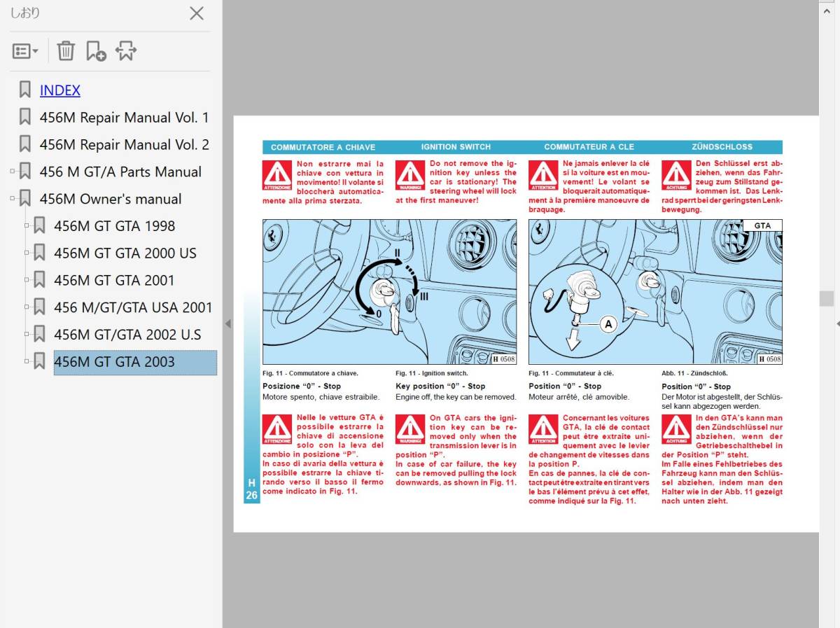Expand the 456M GT GTA 2000 US node
The image size is (840, 628).
coord(27,253)
